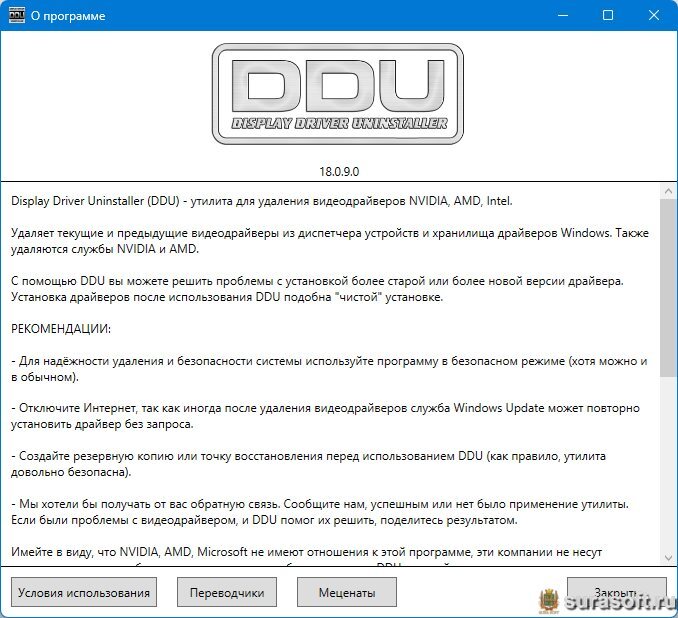The image size is (678, 618).
Task: Open the Меценаты dialog
Action: pyautogui.click(x=347, y=592)
